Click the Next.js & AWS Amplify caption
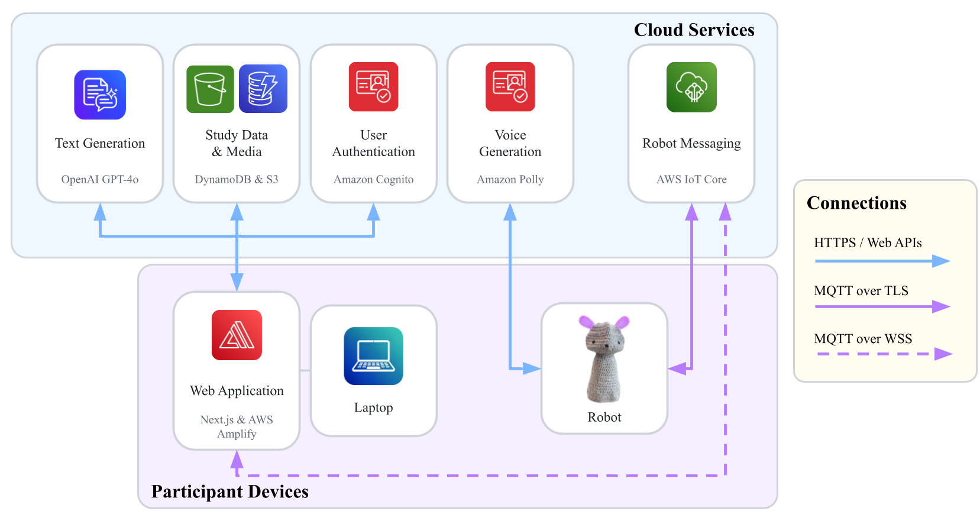Screen dimensions: 980x521 (237, 426)
